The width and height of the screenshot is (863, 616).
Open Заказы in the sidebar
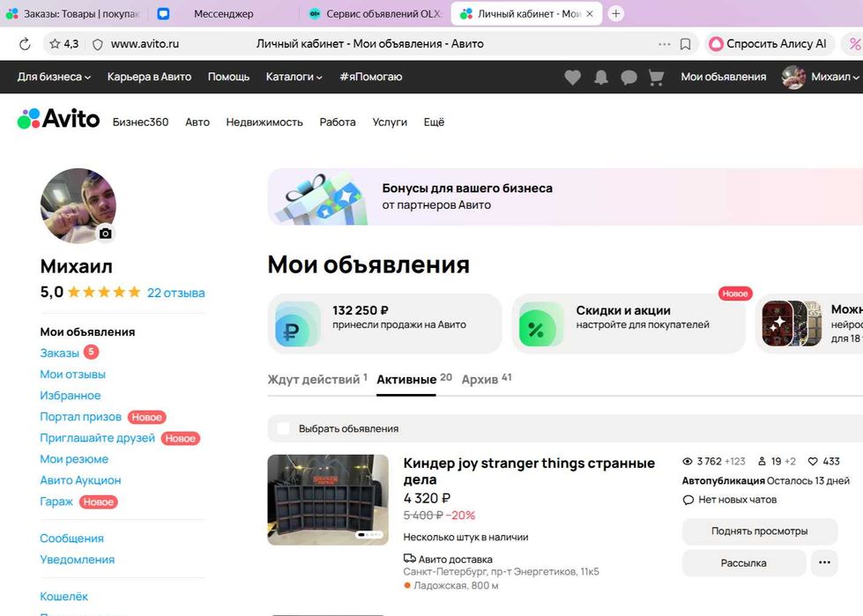(59, 353)
